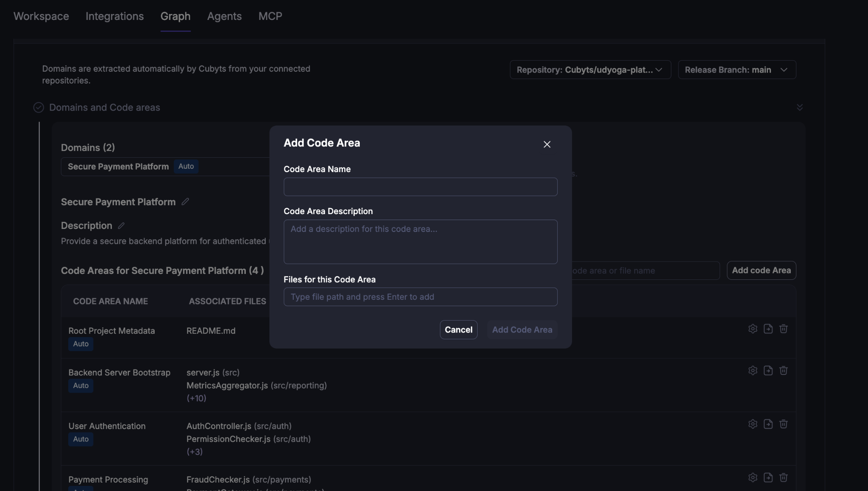868x491 pixels.
Task: Click the AuthController.js file entry
Action: pyautogui.click(x=239, y=426)
